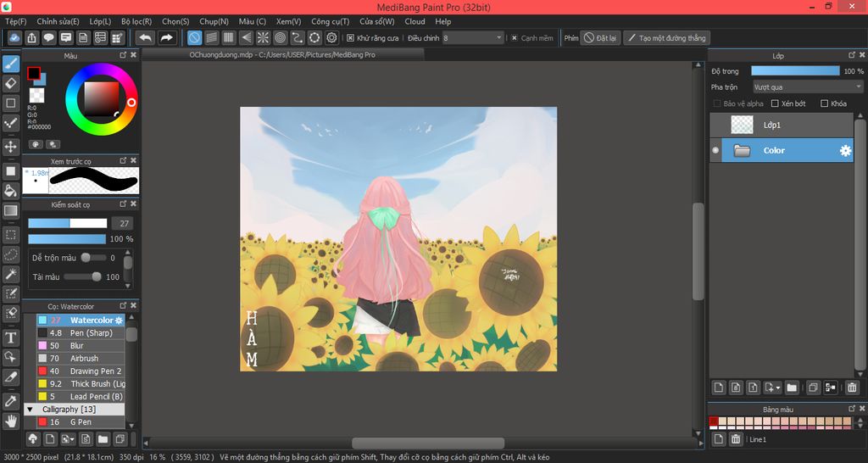
Task: Click Tạo một đường thẳng button
Action: click(x=666, y=37)
